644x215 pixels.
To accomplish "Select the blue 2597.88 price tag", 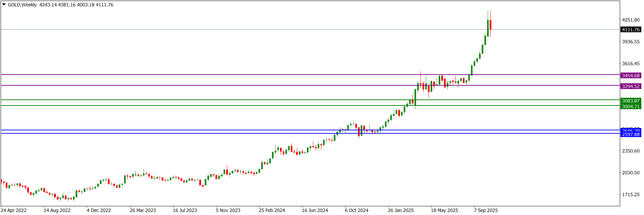I will click(x=631, y=134).
